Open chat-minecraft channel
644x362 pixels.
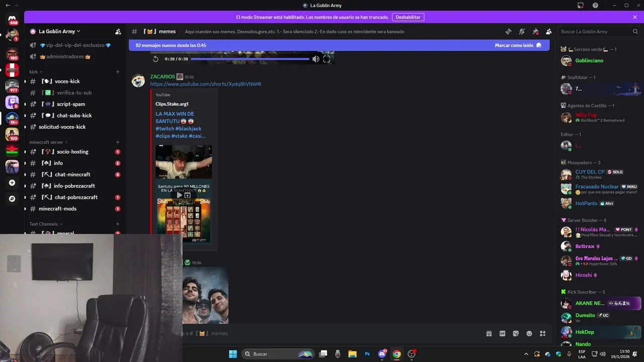[x=72, y=174]
